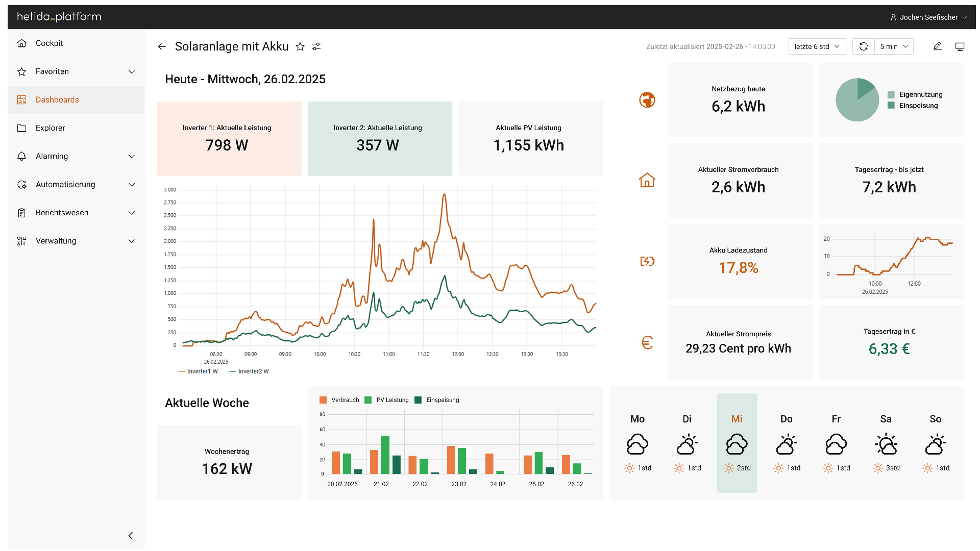Open the letzte 6 std time range dropdown

[x=817, y=46]
